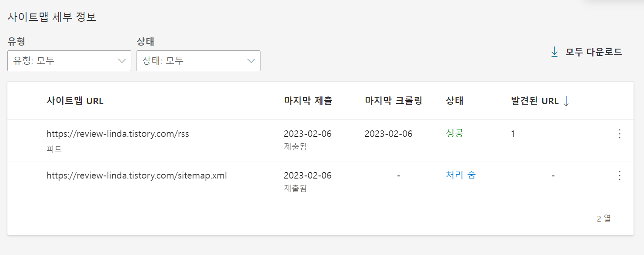Sort by 발견된 URL column header

coord(535,101)
